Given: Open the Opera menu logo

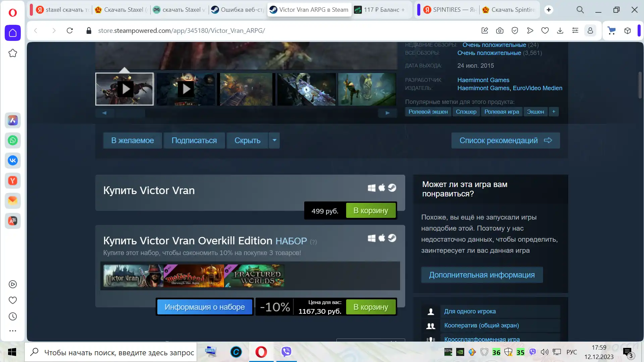Looking at the screenshot, I should click(13, 13).
